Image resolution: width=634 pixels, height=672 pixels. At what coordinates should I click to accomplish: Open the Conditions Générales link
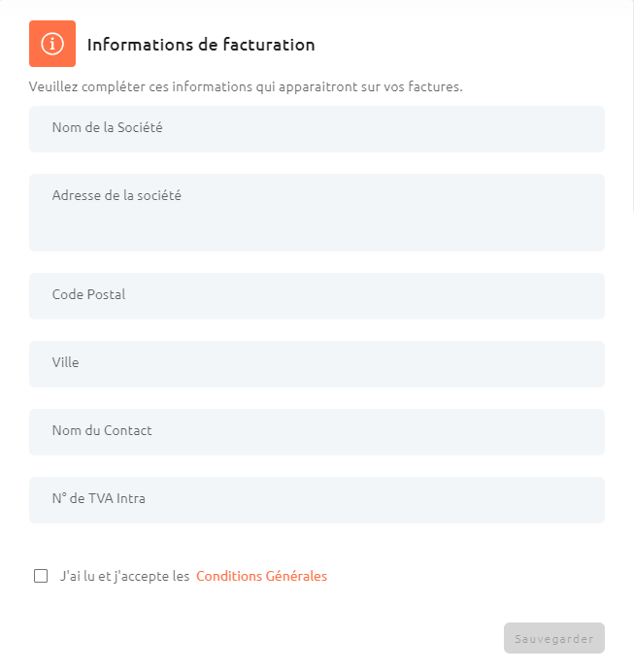coord(261,576)
